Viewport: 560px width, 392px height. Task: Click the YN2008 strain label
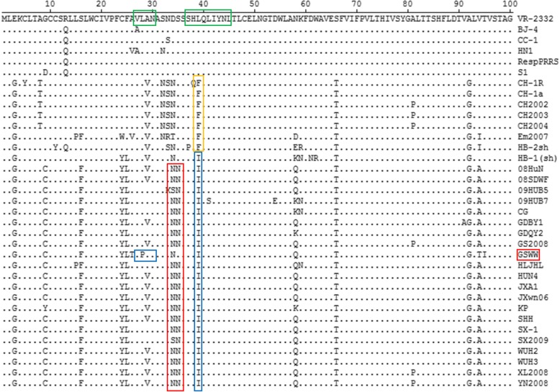531,383
